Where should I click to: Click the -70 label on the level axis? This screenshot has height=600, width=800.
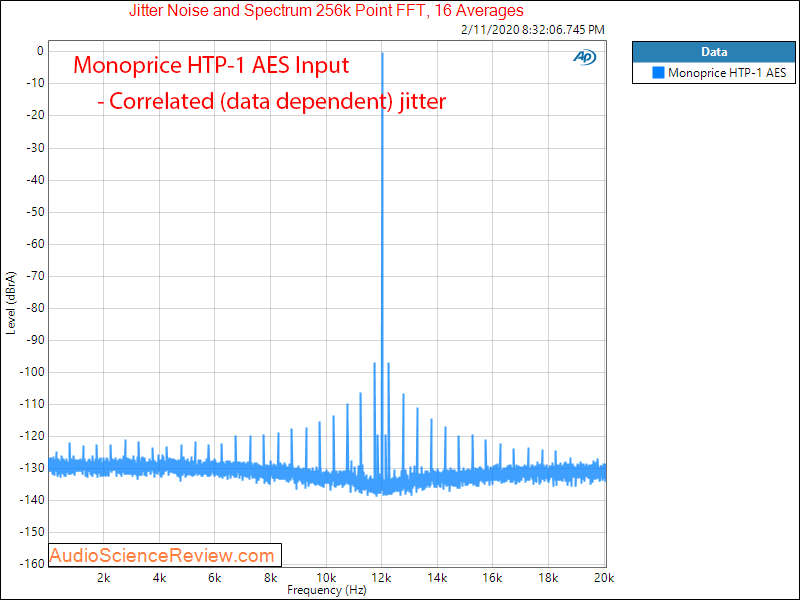(x=35, y=276)
